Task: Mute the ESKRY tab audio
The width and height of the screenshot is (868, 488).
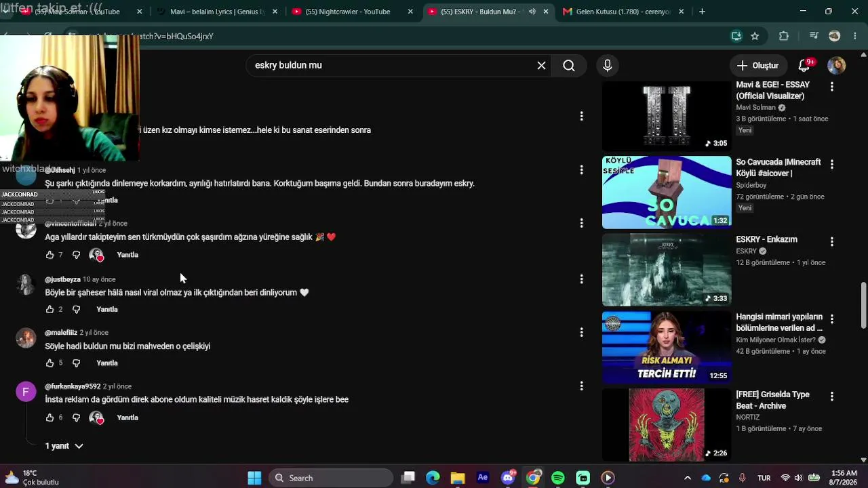Action: click(532, 12)
